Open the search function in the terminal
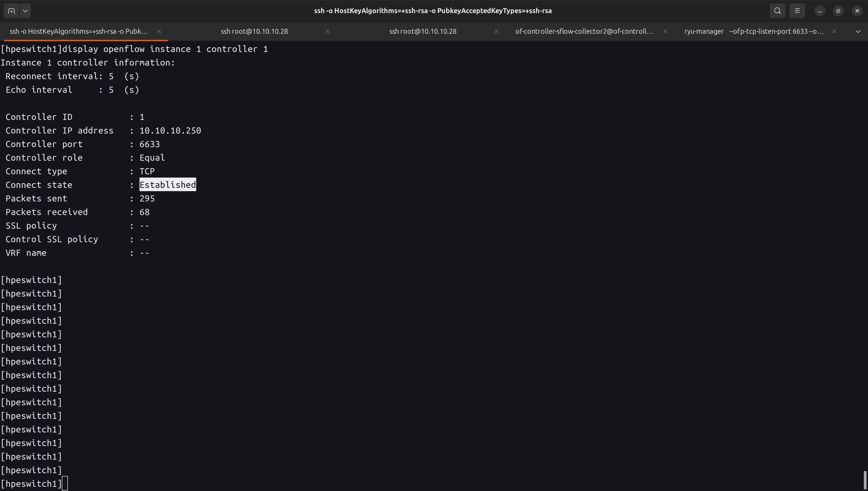 [777, 11]
